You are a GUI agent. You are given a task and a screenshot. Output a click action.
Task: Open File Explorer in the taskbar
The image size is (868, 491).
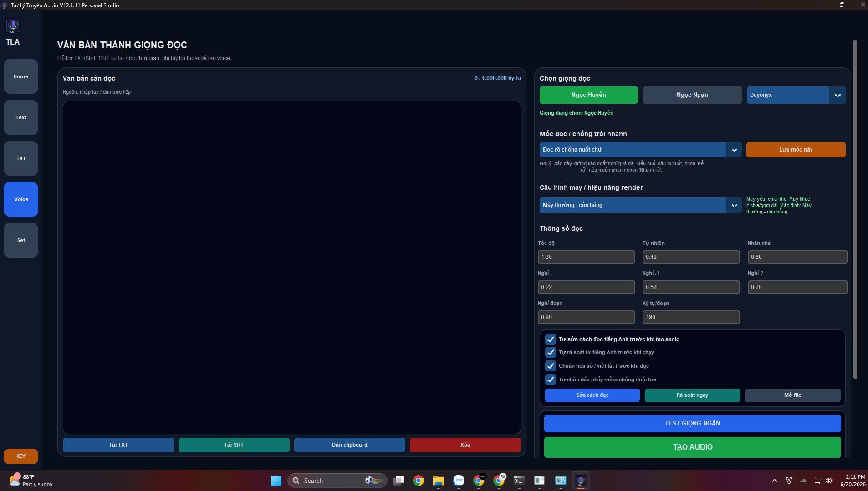pyautogui.click(x=438, y=481)
